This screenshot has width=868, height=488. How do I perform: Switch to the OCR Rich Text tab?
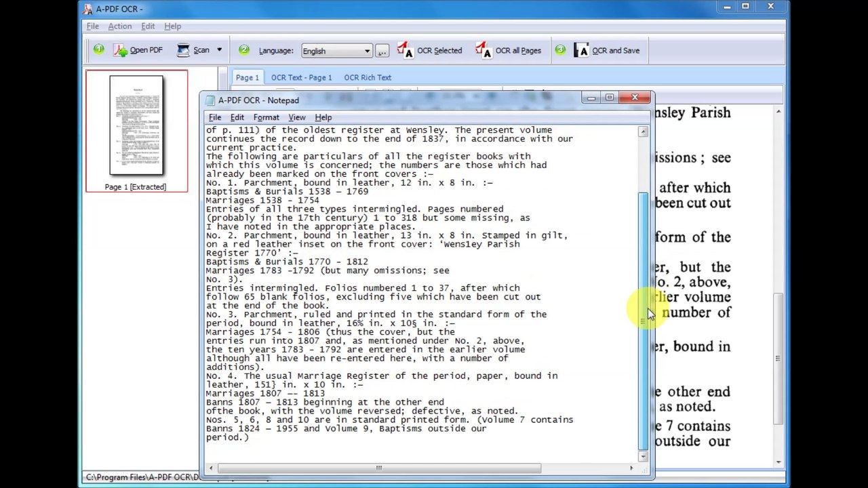(368, 77)
